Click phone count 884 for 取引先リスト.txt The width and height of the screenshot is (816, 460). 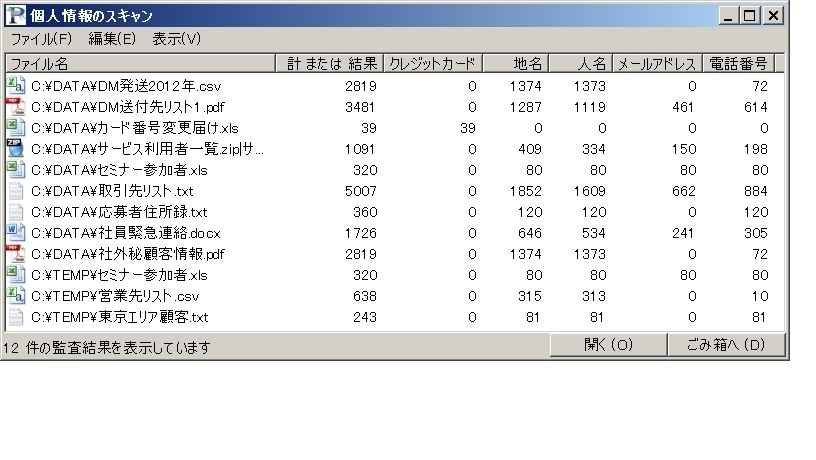(x=755, y=191)
